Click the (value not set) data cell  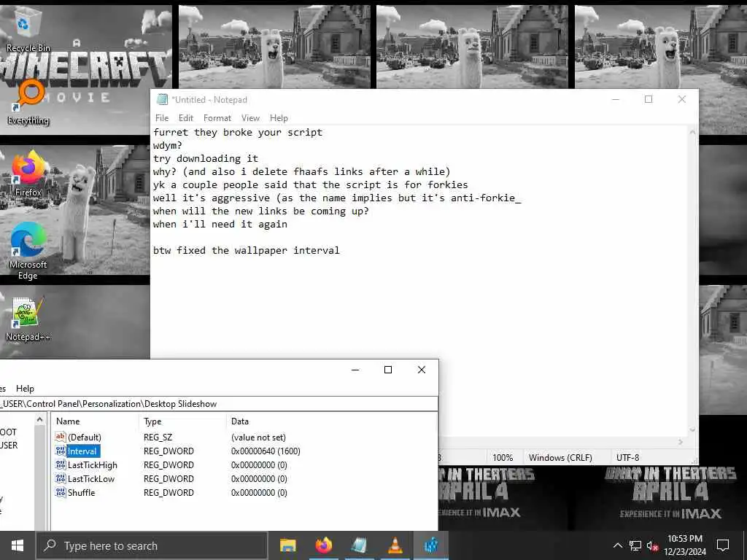click(x=258, y=437)
